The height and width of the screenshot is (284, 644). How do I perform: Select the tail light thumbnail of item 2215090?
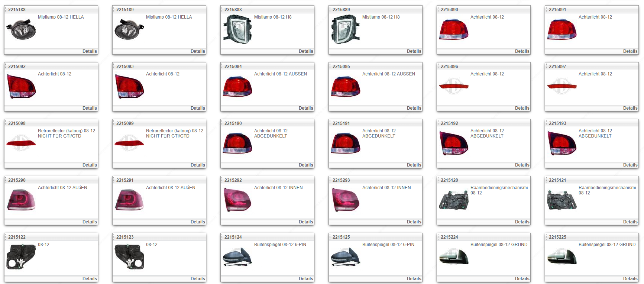[454, 30]
